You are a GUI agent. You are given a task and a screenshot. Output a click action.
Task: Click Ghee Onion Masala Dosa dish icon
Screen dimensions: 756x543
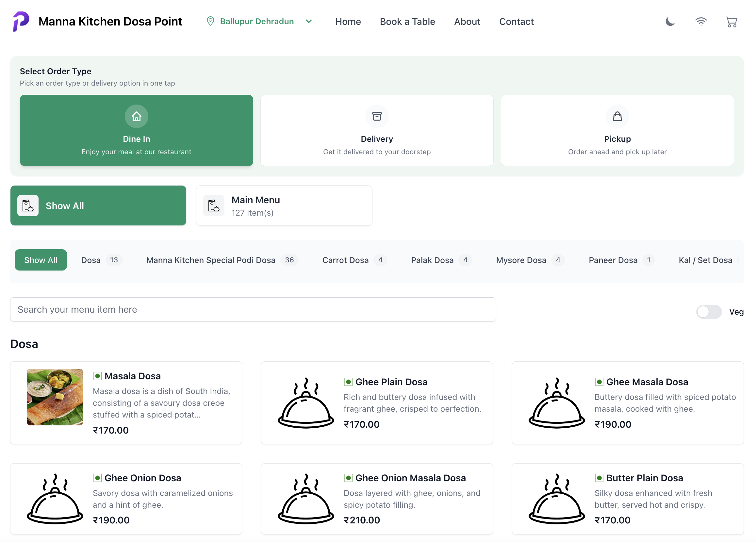306,499
